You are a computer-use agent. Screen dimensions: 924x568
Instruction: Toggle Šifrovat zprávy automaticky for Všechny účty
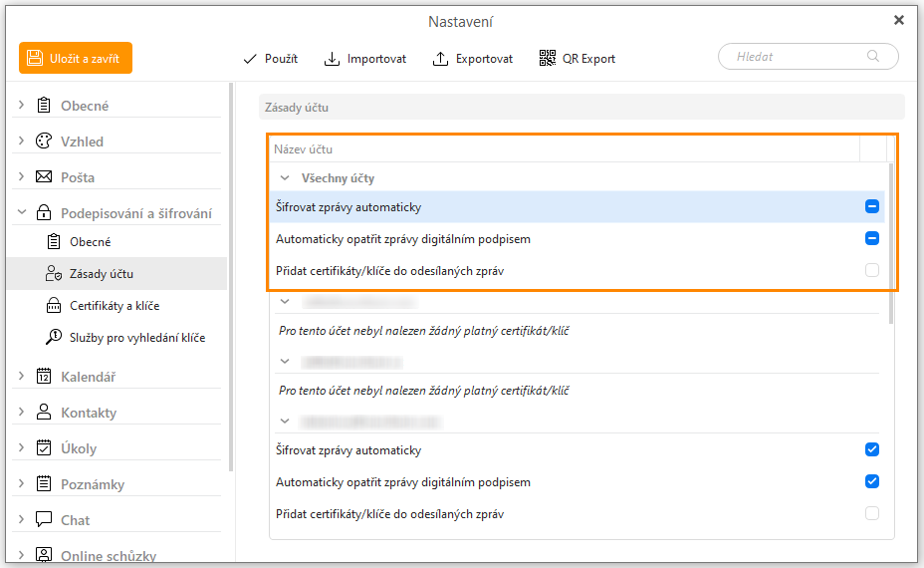click(871, 207)
